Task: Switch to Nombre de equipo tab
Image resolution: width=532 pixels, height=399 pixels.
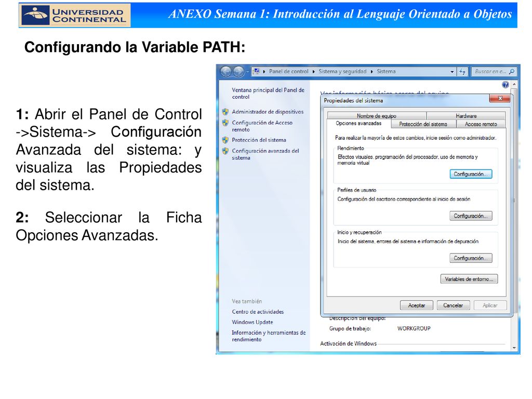Action: [377, 116]
